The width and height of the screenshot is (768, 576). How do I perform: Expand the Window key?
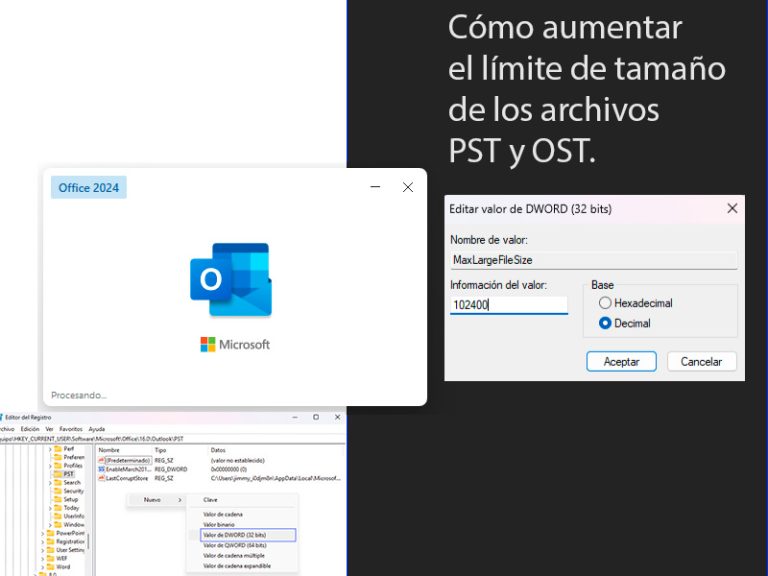coord(50,525)
